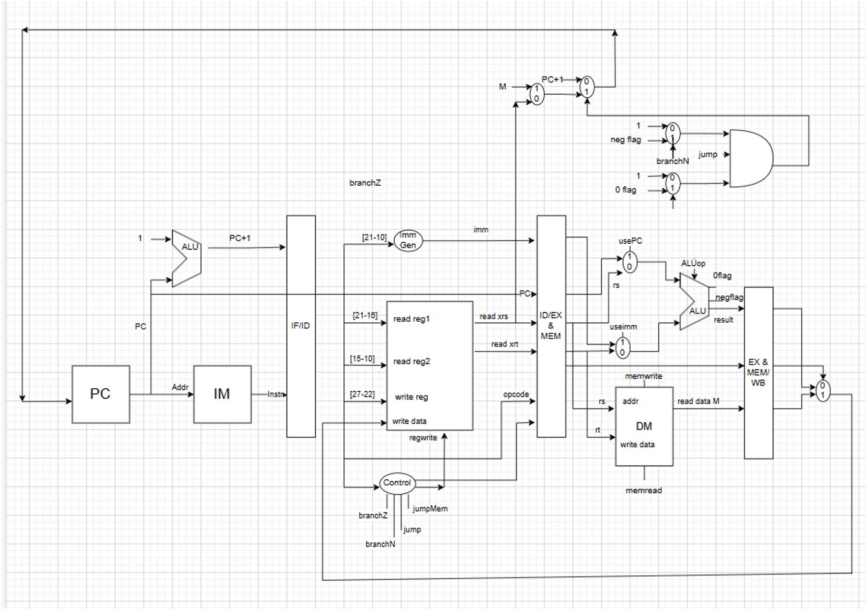Click the Imm Gen ellipse
The height and width of the screenshot is (610, 868).
pos(408,241)
